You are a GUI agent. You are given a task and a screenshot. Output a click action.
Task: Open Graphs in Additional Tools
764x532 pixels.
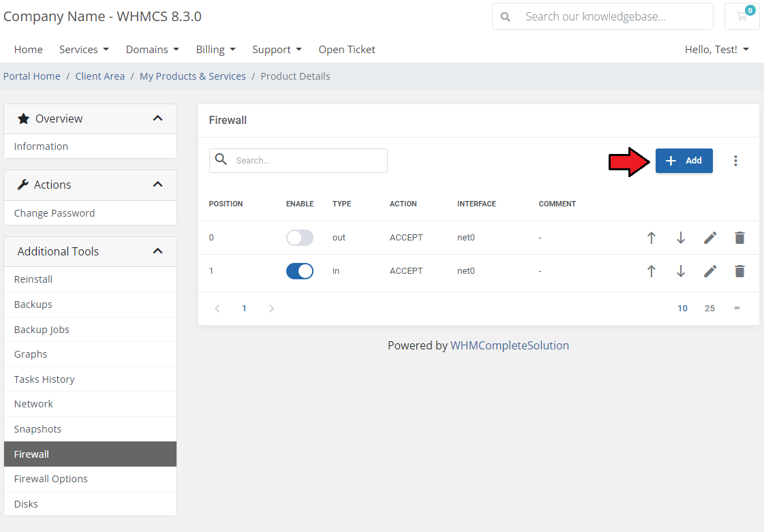tap(90, 354)
